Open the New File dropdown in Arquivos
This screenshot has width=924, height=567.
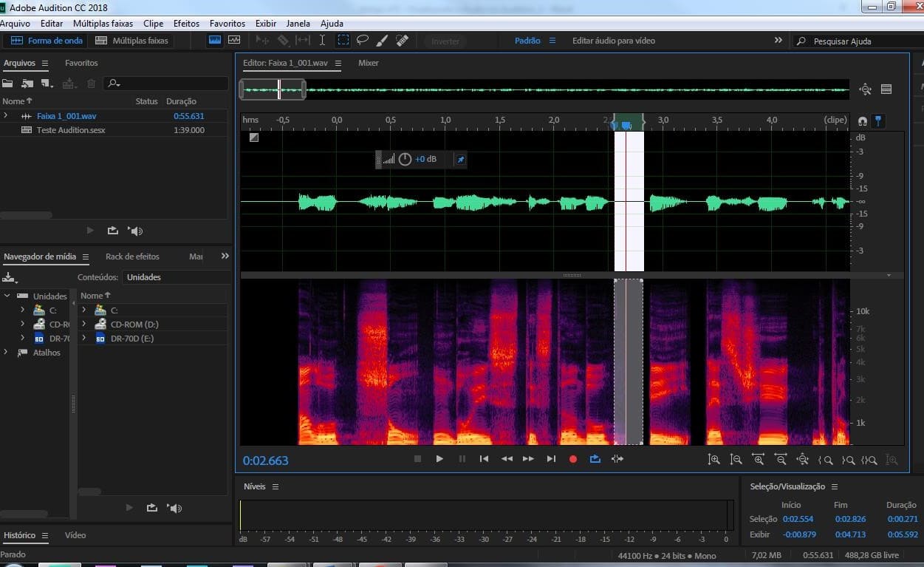click(x=47, y=84)
